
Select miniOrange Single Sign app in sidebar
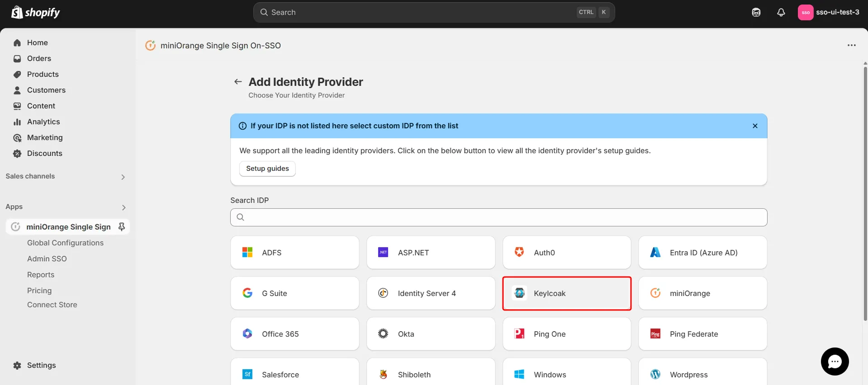click(x=68, y=226)
